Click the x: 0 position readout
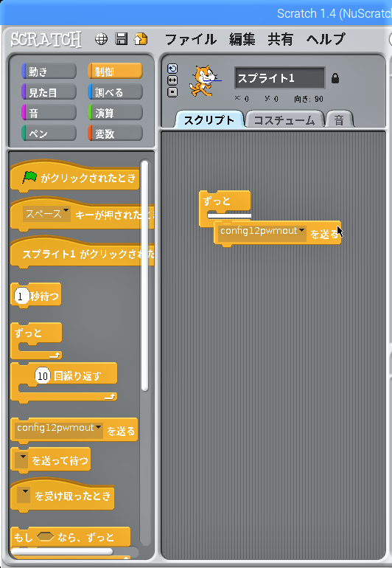The height and width of the screenshot is (568, 392). click(x=242, y=99)
